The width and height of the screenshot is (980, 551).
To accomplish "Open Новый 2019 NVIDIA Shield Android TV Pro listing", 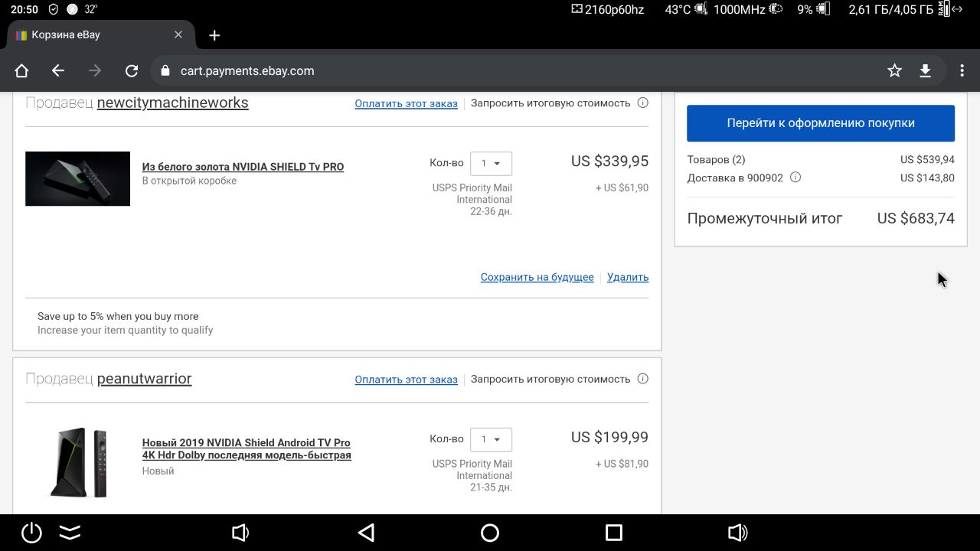I will point(247,448).
